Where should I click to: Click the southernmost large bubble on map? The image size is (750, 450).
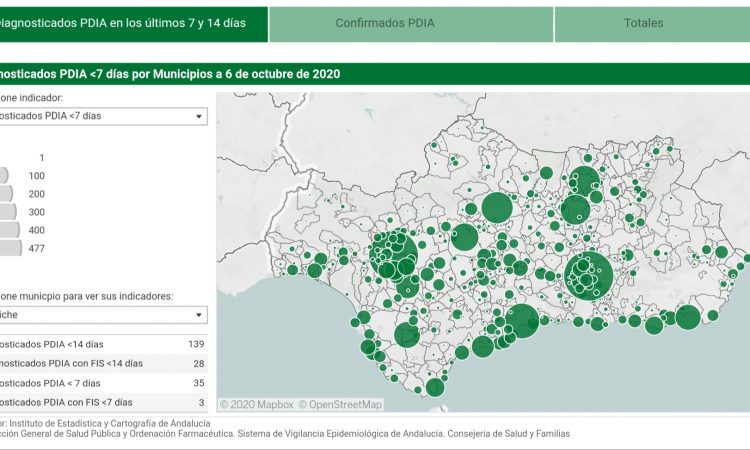[435, 387]
